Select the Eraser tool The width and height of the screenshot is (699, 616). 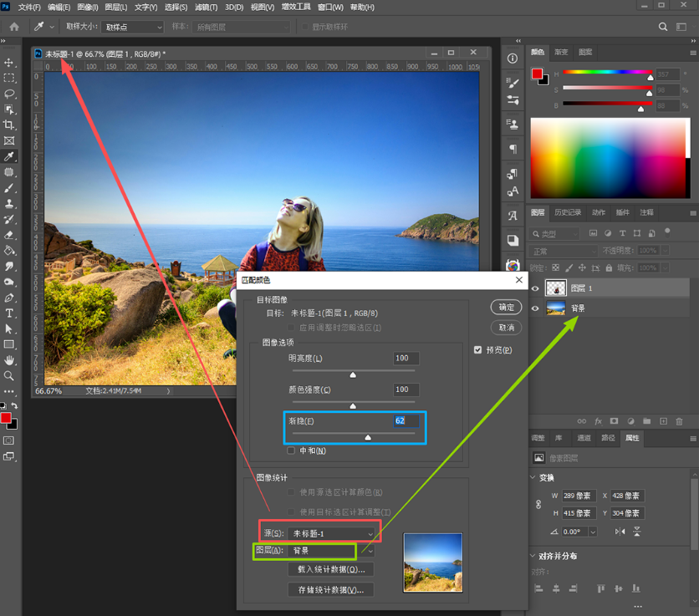[x=9, y=235]
